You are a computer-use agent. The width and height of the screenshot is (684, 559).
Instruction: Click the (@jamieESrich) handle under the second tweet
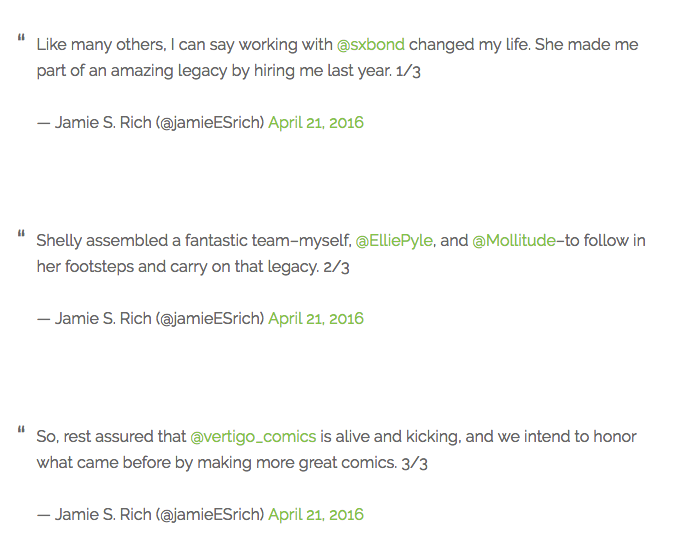210,319
